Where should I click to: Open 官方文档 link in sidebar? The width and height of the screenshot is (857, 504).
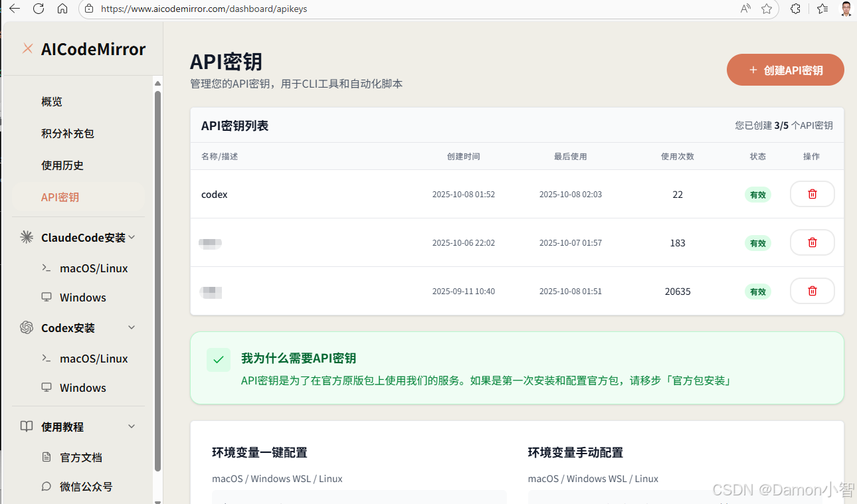[x=81, y=458]
